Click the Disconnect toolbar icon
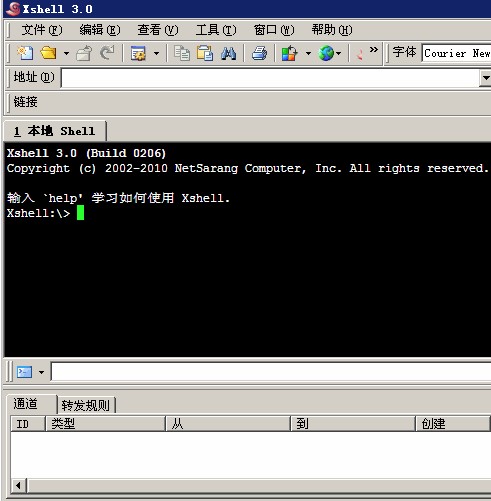Screen dimensions: 491x501 (84, 53)
